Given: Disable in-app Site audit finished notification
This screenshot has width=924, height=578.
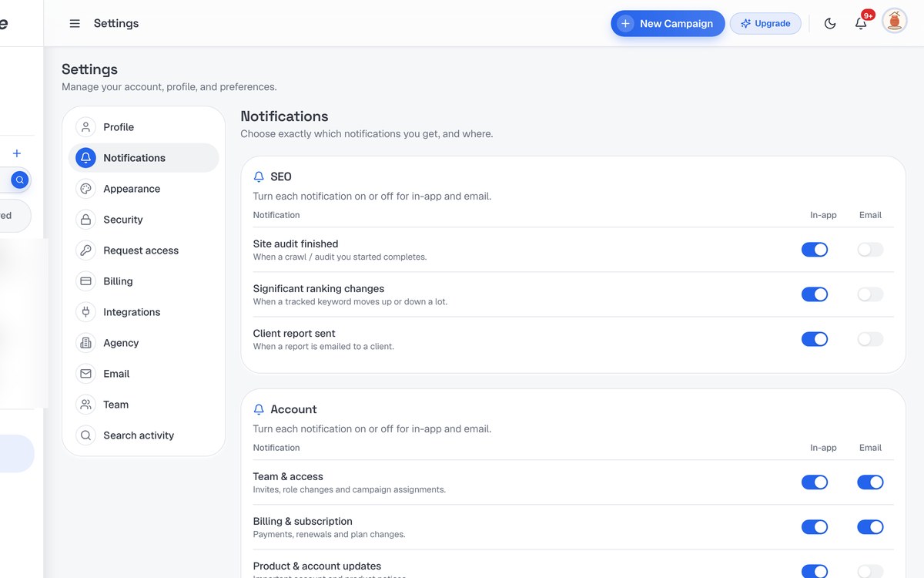Looking at the screenshot, I should pyautogui.click(x=815, y=250).
